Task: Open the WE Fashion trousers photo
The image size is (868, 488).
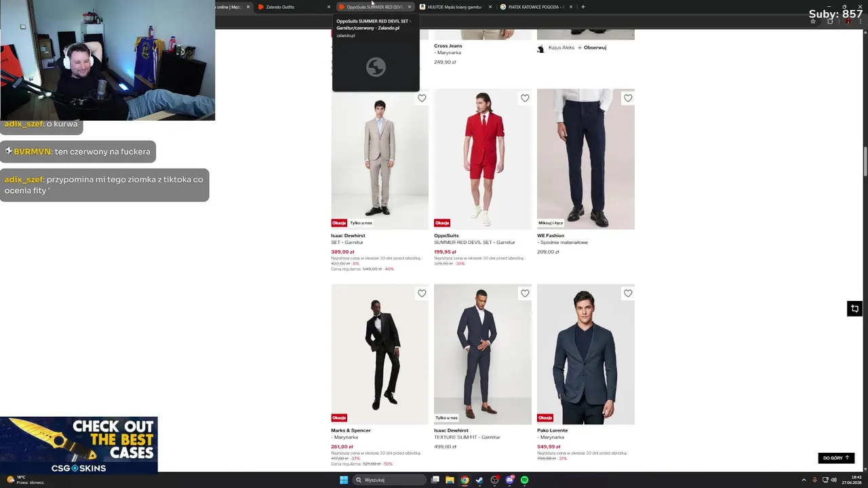Action: tap(586, 159)
